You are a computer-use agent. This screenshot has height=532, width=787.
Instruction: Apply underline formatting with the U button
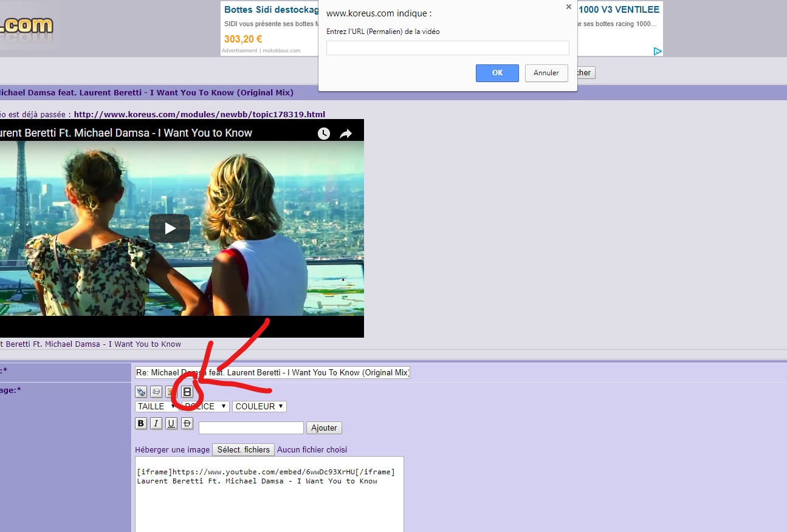point(171,423)
